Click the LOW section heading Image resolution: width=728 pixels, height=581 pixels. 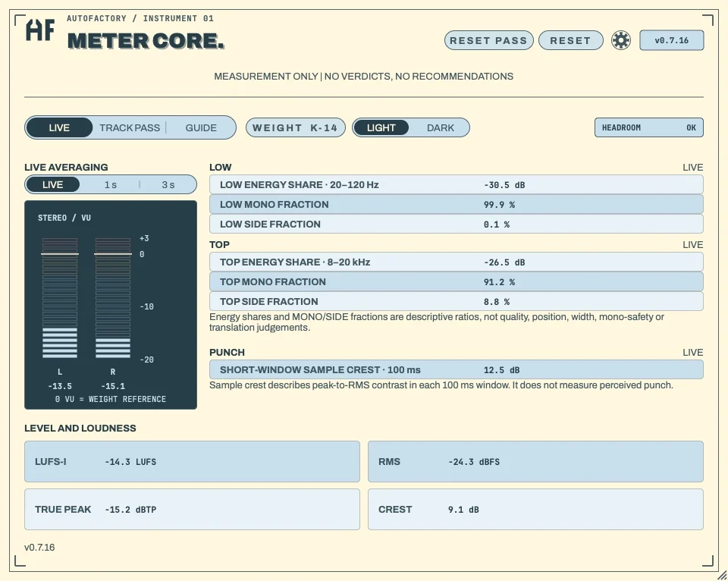click(x=220, y=167)
